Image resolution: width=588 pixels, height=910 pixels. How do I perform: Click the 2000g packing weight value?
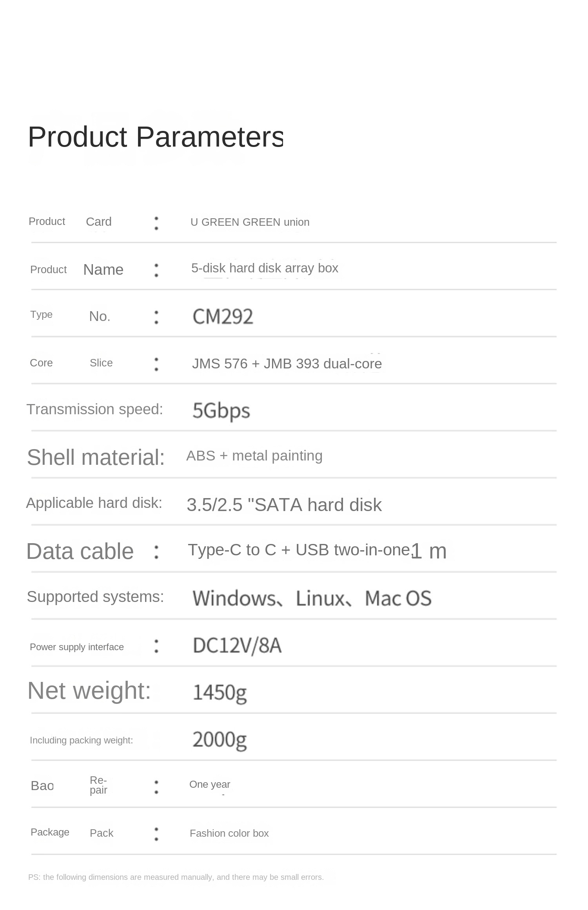220,740
